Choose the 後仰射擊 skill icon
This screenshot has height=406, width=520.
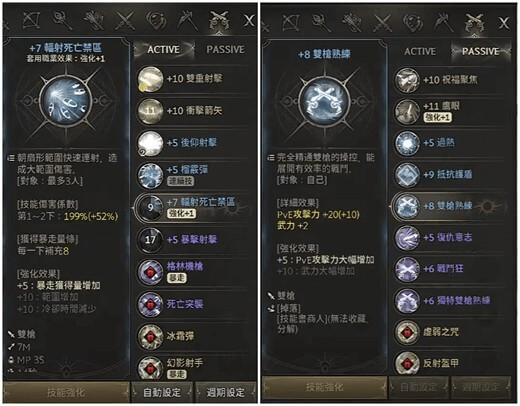click(150, 143)
